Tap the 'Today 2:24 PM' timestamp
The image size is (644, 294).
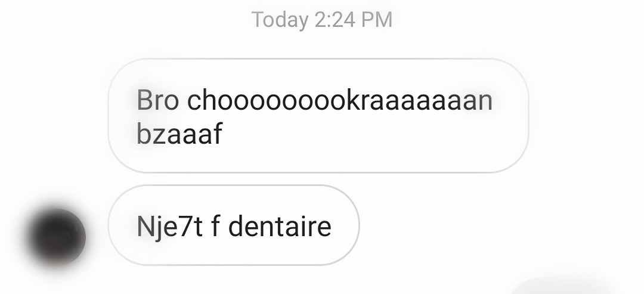(322, 19)
